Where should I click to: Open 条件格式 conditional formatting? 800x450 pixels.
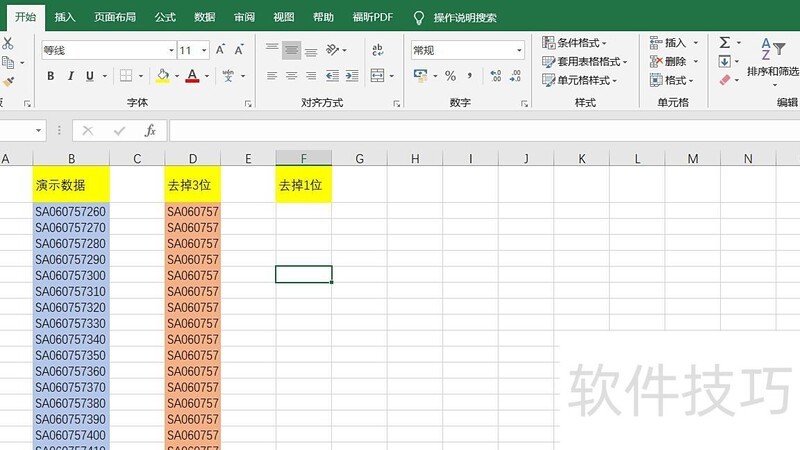tap(574, 43)
